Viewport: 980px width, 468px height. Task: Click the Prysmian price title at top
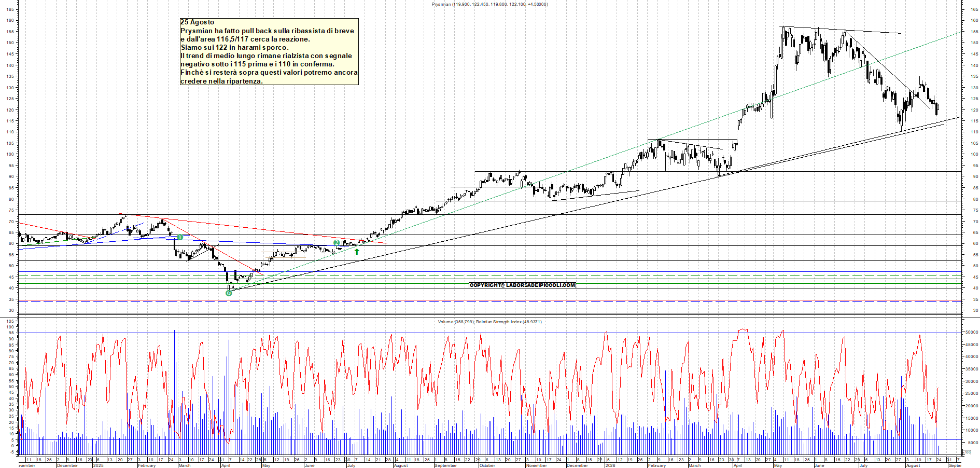[x=489, y=4]
